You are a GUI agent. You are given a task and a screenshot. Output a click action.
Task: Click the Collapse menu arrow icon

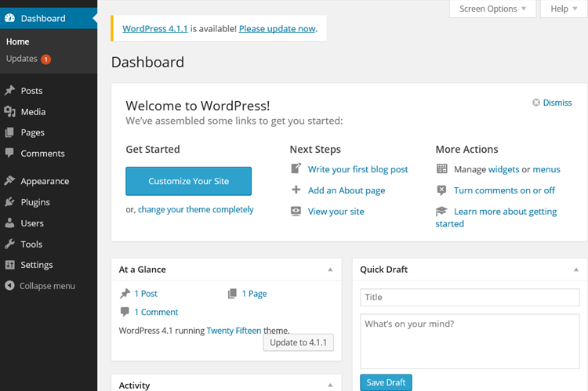[x=9, y=286]
